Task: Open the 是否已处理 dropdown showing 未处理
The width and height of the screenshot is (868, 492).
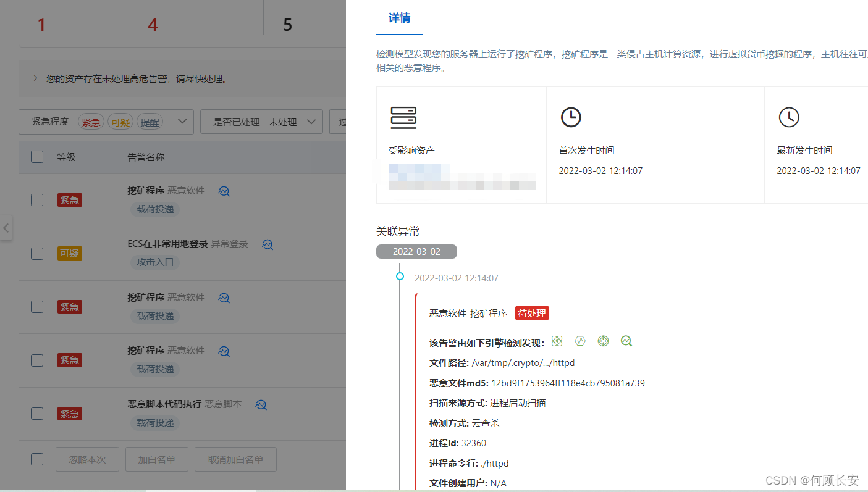Action: pyautogui.click(x=311, y=122)
